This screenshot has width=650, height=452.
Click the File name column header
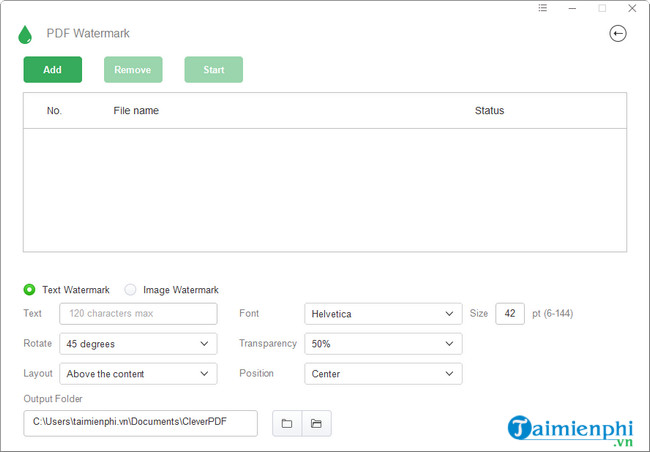pos(136,111)
